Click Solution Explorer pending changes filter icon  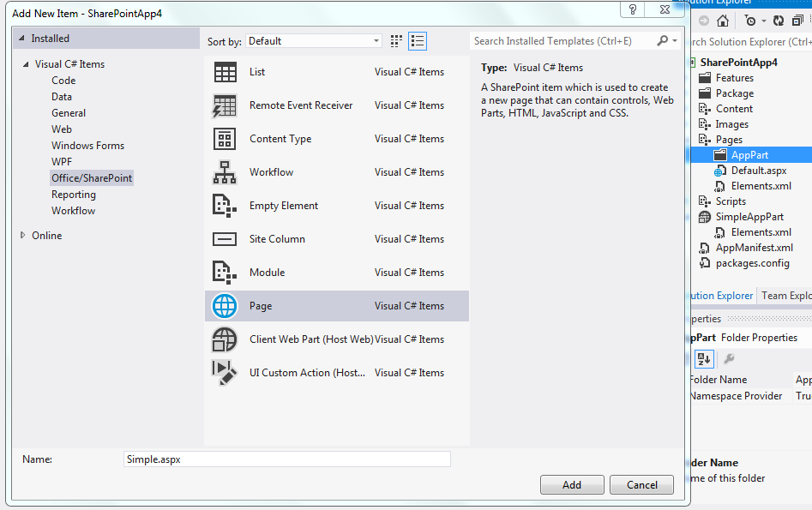point(750,21)
